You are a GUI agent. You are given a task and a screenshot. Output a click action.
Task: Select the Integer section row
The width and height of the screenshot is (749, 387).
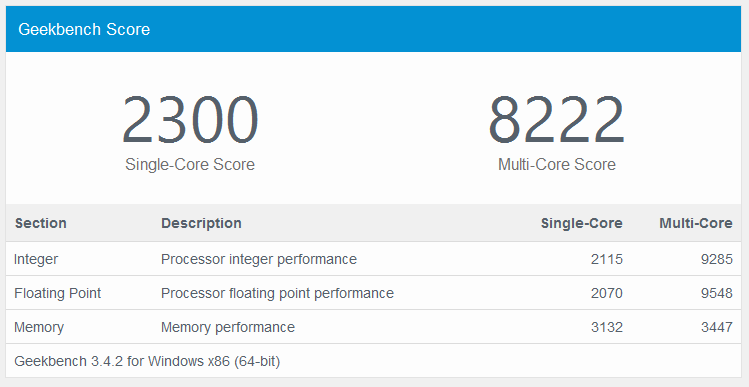[374, 259]
